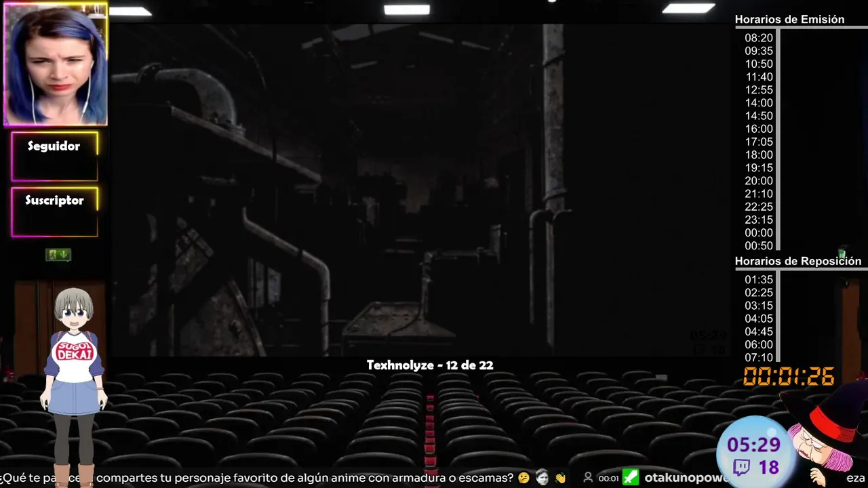Click the otakunopow username in the ticker
Image resolution: width=868 pixels, height=488 pixels.
[x=686, y=478]
